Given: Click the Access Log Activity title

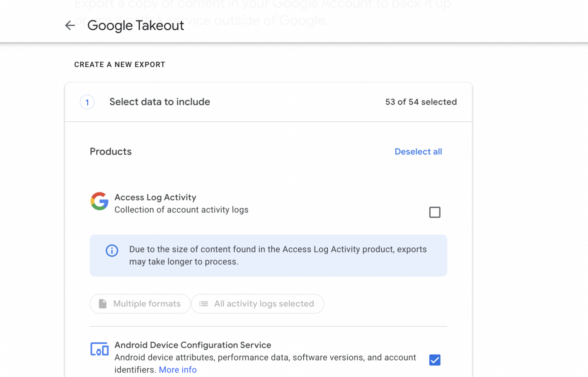Looking at the screenshot, I should tap(155, 197).
